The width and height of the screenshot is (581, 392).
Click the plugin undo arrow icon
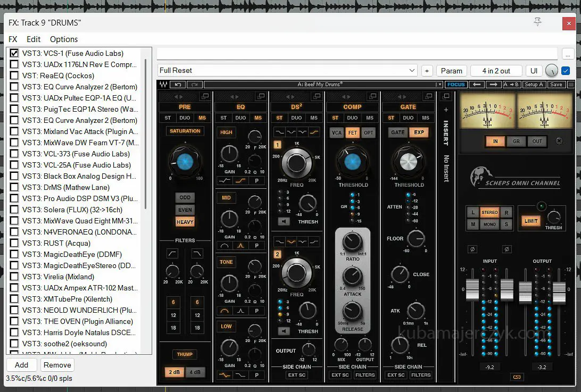178,85
